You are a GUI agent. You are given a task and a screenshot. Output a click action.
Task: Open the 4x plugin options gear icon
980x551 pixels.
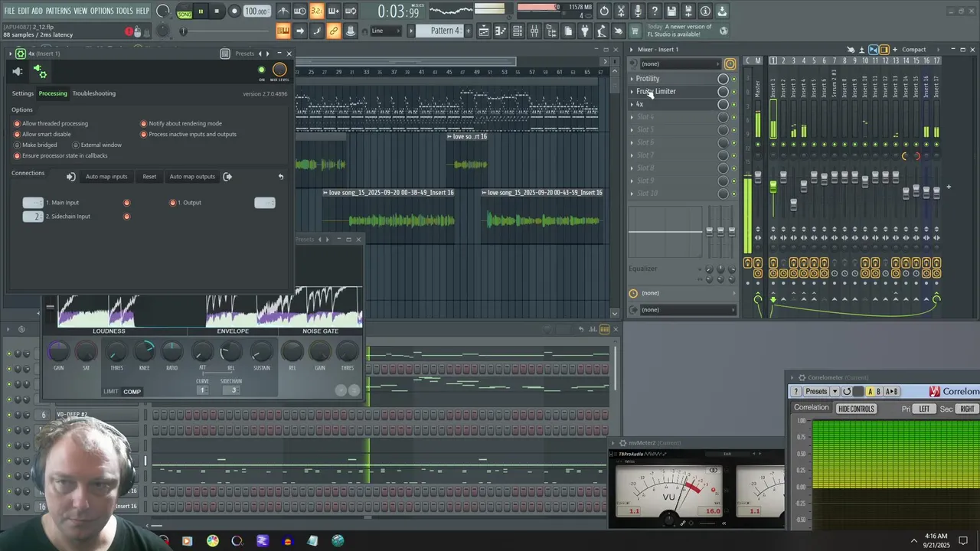tap(21, 54)
